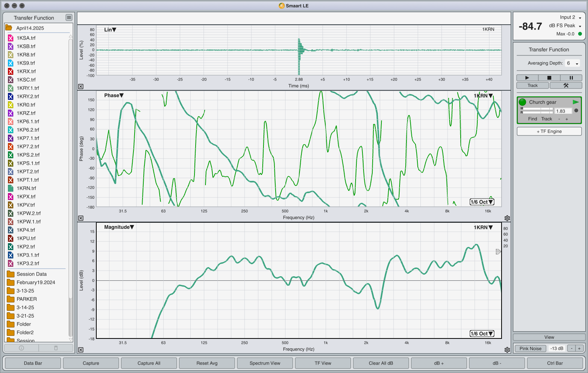Toggle visibility of 1KRX.trf trace
The width and height of the screenshot is (588, 373).
[x=11, y=71]
